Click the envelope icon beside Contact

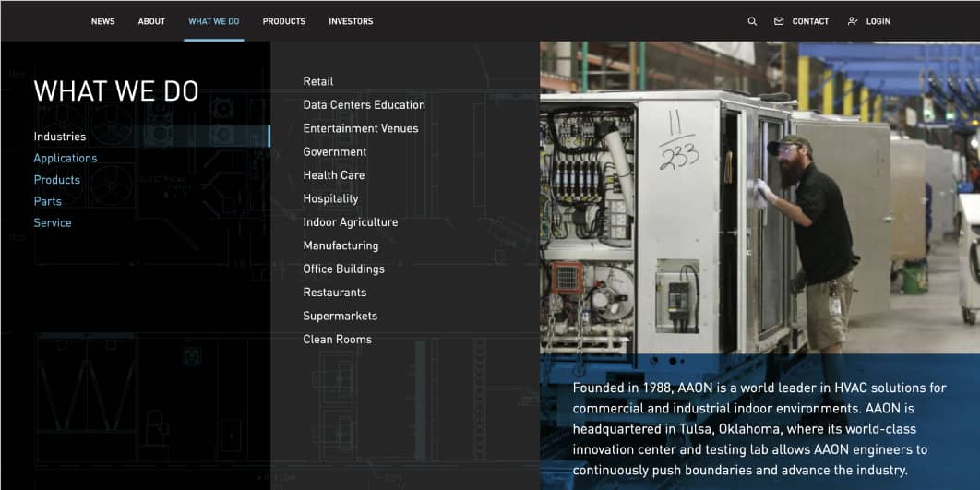pos(779,21)
